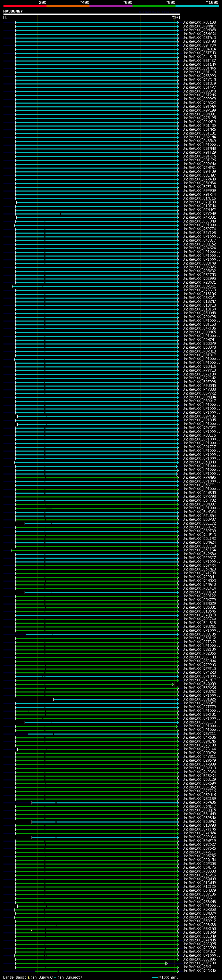Click the orange ~40% identity legend bar
Image resolution: width=222 pixels, height=980 pixels.
[68, 7]
